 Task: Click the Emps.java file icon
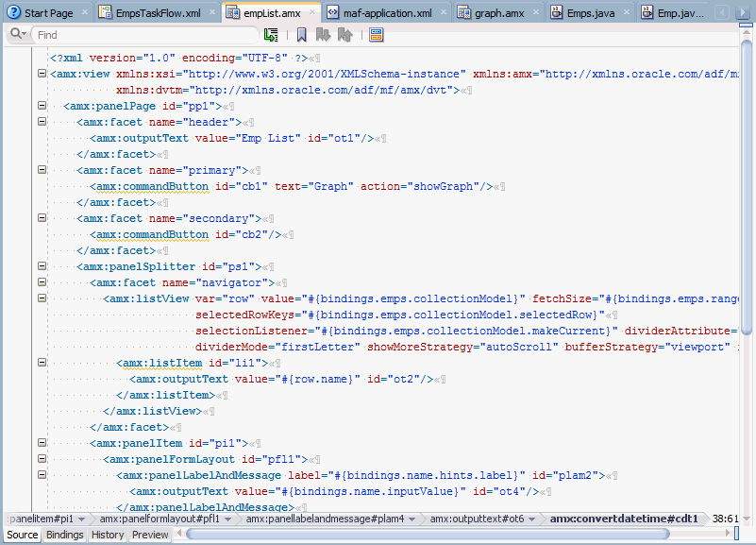coord(557,12)
